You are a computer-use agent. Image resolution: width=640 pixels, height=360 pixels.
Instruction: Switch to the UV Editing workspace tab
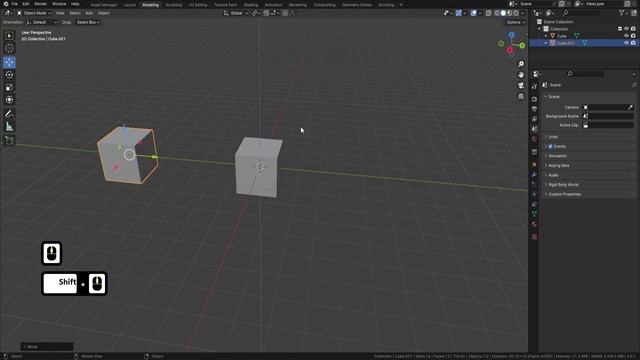[x=198, y=5]
